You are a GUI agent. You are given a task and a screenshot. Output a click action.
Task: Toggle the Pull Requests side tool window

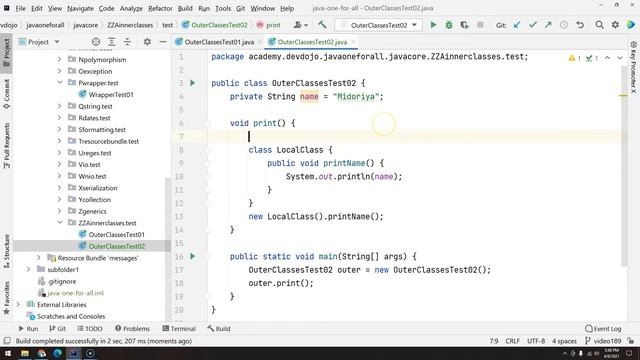(x=7, y=145)
